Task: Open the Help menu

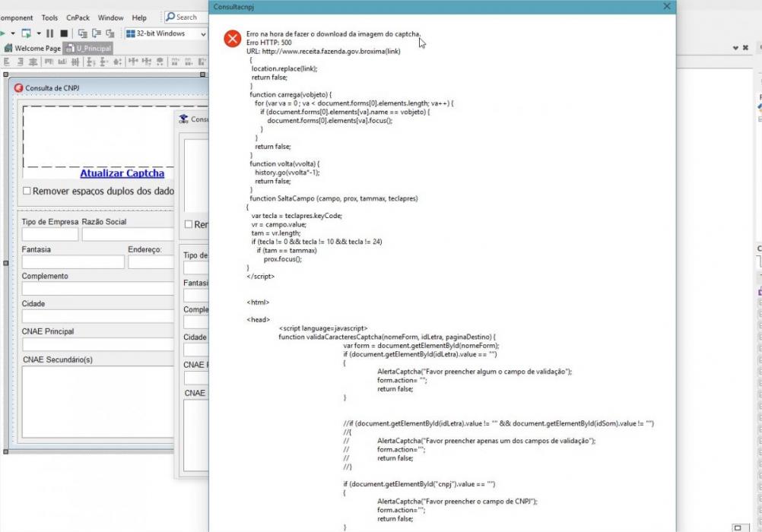Action: coord(139,18)
